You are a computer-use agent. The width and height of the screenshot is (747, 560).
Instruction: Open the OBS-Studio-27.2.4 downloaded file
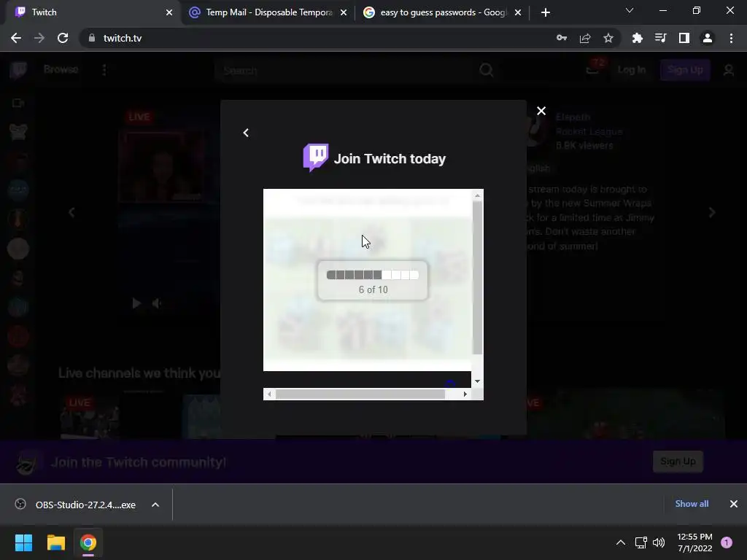click(x=76, y=505)
